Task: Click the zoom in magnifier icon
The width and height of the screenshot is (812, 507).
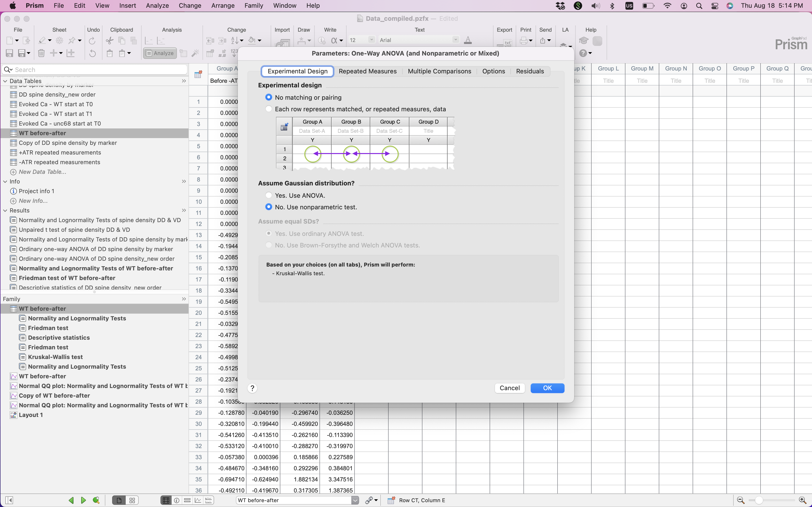Action: point(802,500)
